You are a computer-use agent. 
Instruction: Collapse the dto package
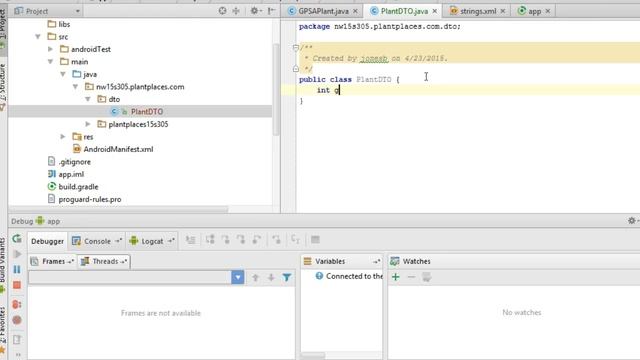88,99
